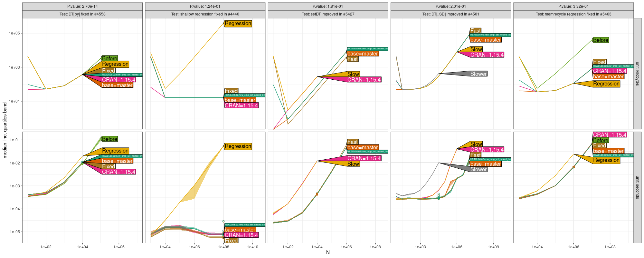
Task: Click 'Test: shallow regression fixed in #4440' header
Action: (205, 14)
